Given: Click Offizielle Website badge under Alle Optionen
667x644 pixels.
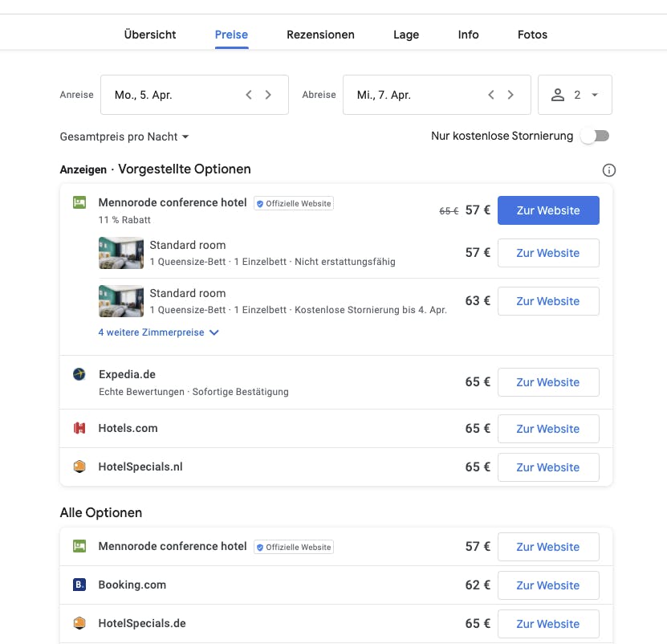Looking at the screenshot, I should [294, 547].
